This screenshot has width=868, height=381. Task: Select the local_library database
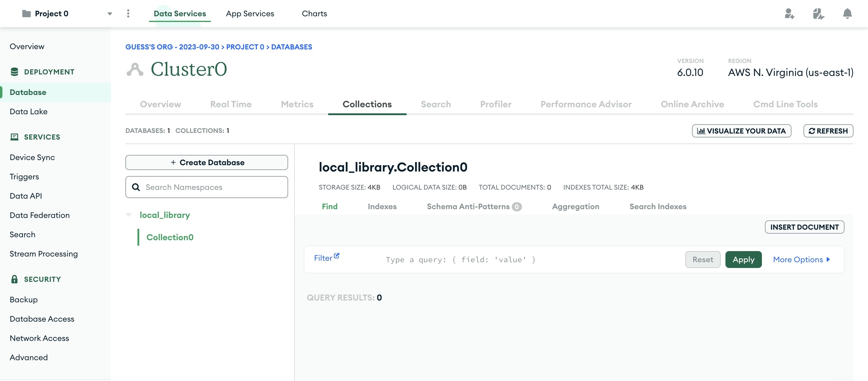click(165, 215)
